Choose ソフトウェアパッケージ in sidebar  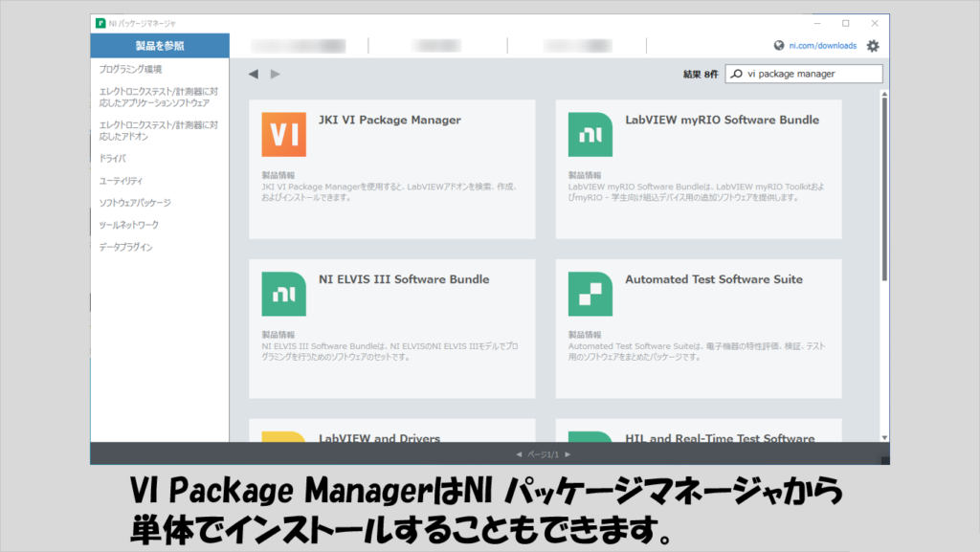tap(136, 203)
